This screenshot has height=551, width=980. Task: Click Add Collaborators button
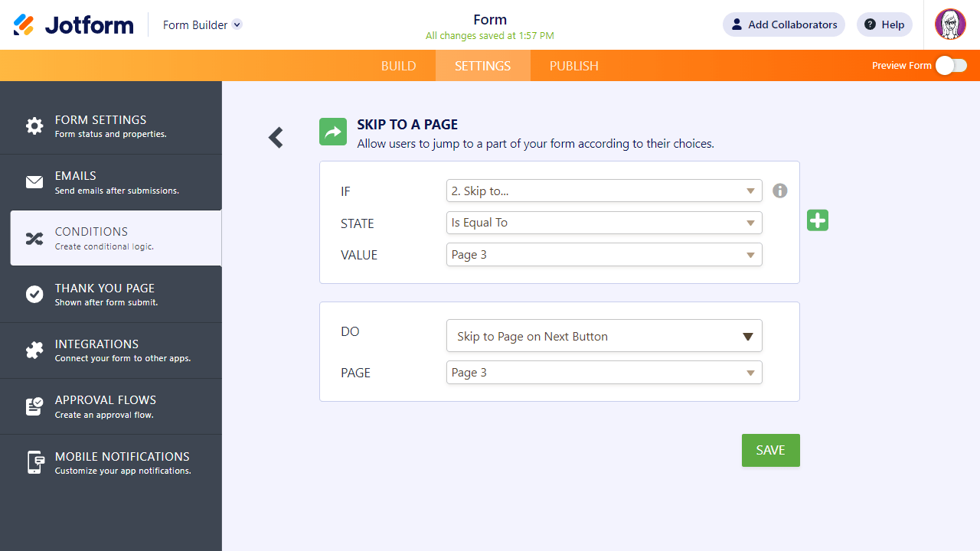click(x=783, y=24)
